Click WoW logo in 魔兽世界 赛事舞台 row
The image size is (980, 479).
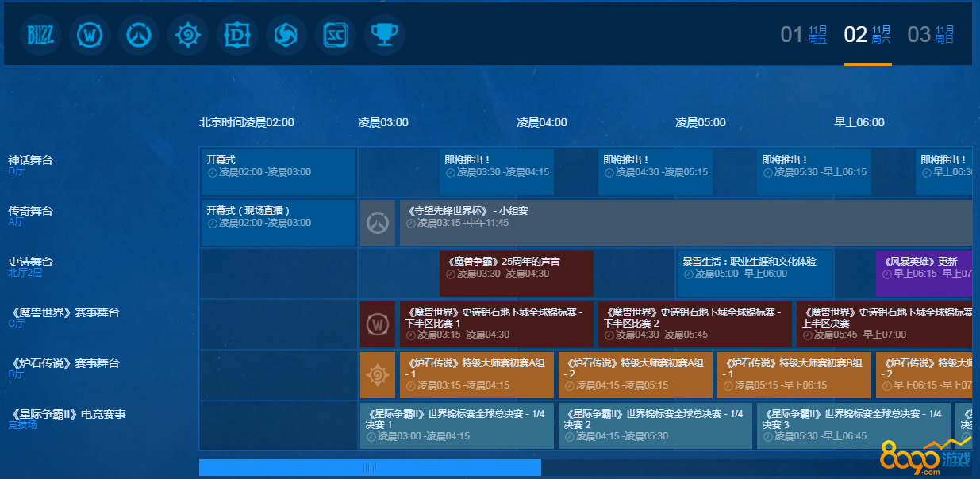point(378,324)
